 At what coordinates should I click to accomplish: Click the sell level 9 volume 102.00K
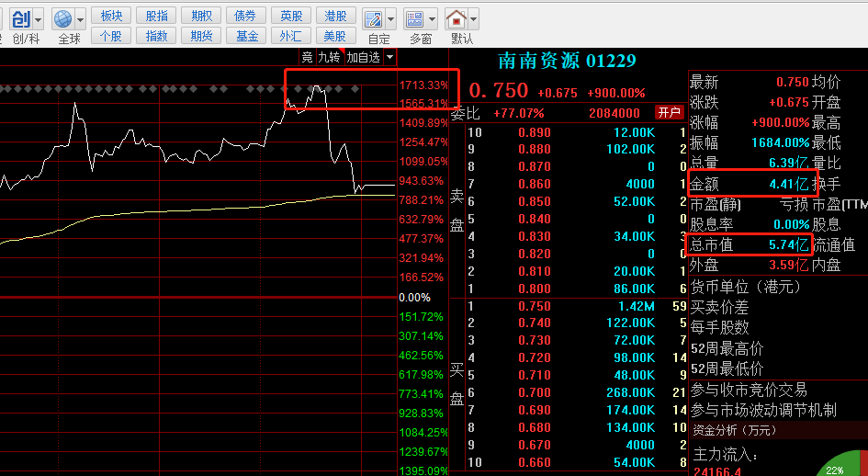(631, 149)
